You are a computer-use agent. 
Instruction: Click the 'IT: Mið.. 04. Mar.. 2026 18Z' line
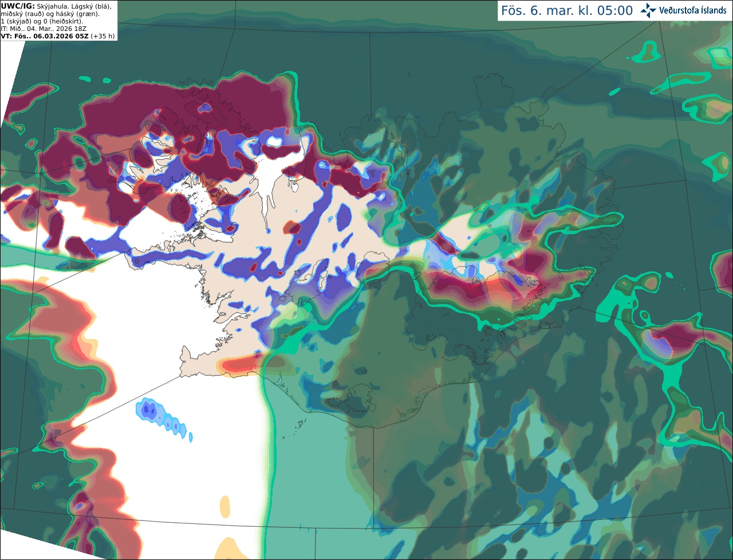tap(44, 29)
